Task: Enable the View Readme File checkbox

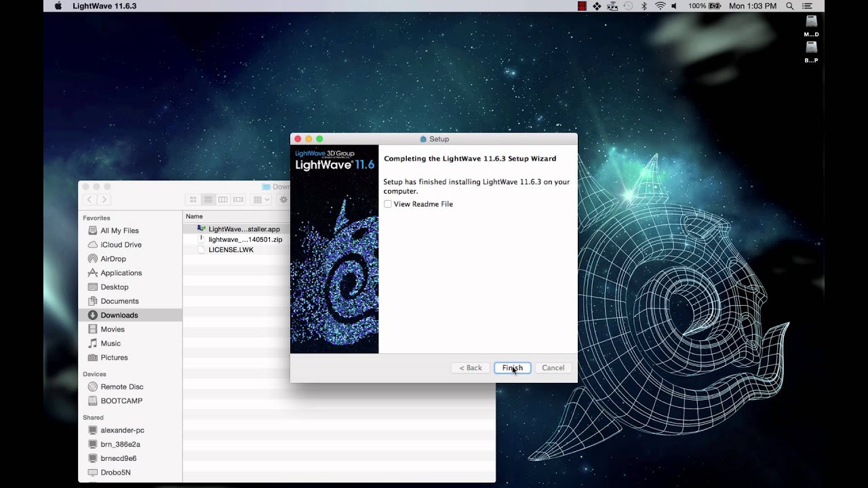Action: pos(388,204)
